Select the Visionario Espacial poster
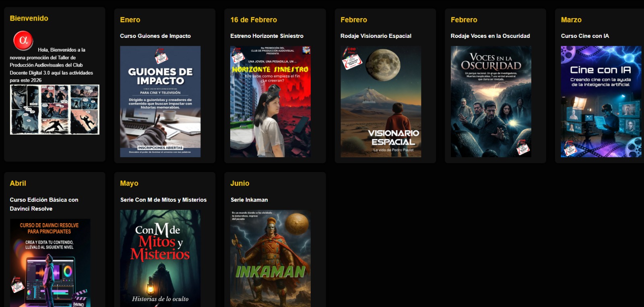The width and height of the screenshot is (644, 307). (381, 102)
